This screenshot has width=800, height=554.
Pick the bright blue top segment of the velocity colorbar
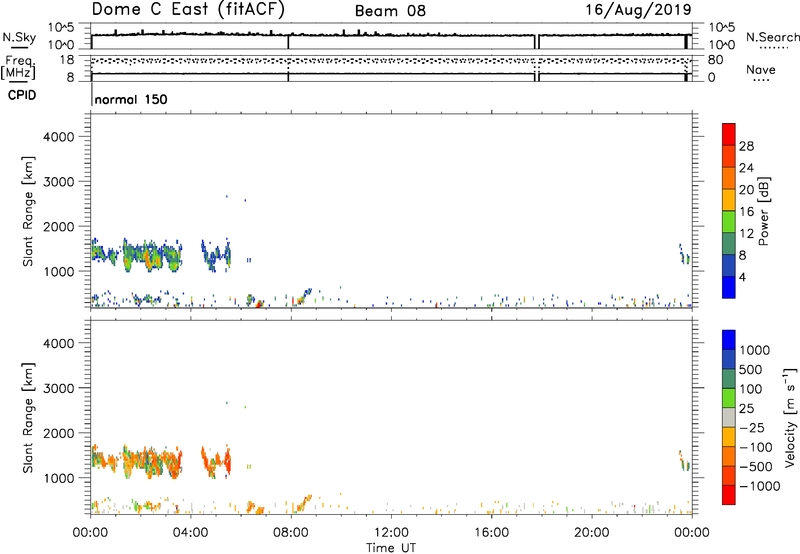(729, 340)
